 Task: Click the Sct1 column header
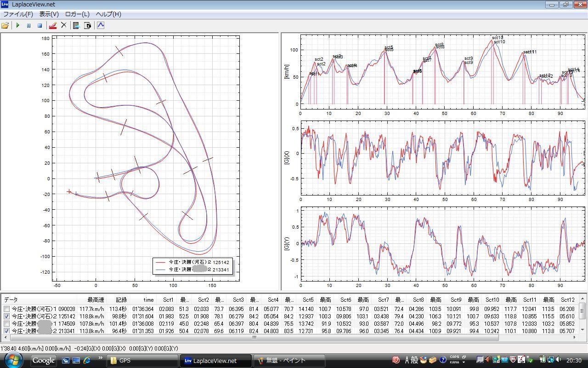click(x=168, y=299)
